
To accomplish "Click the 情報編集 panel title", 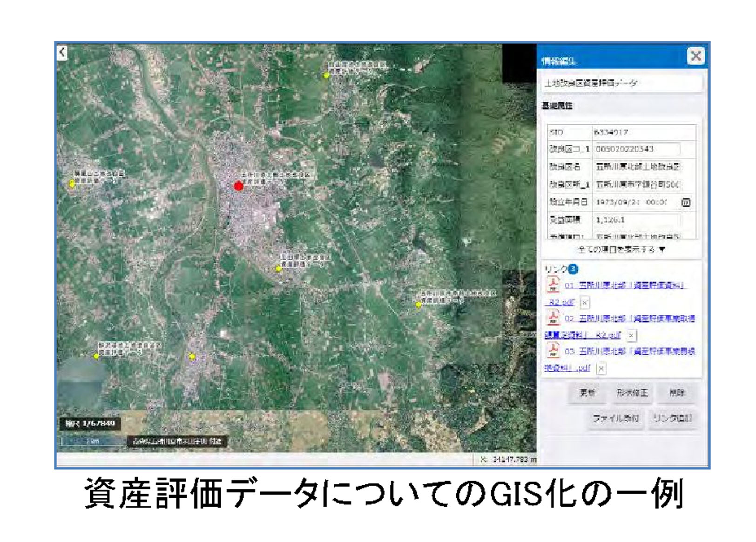I will 559,61.
